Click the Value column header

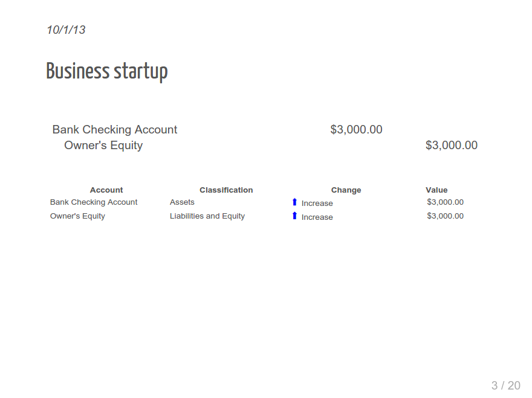click(x=436, y=190)
